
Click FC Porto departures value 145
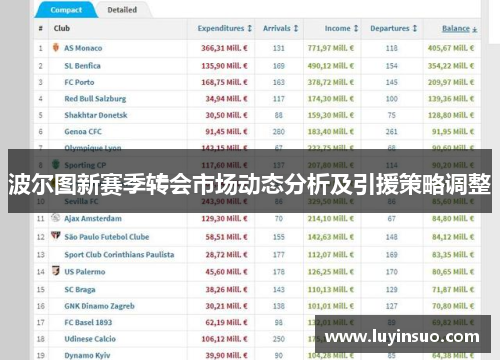392,82
